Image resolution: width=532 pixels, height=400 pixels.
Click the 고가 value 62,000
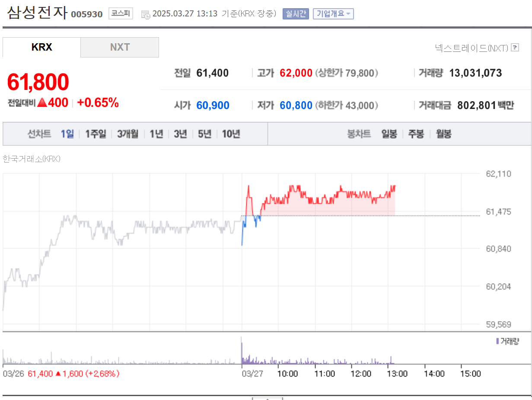[x=296, y=73]
